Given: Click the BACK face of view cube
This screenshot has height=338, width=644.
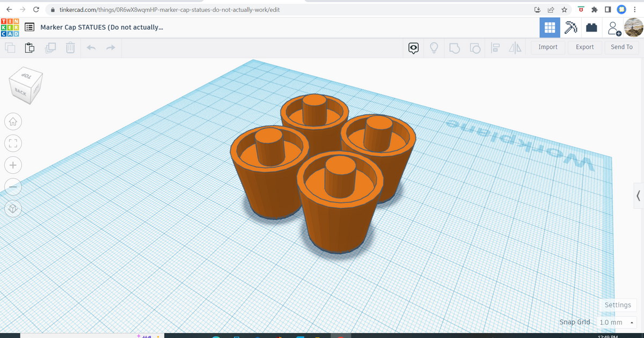Looking at the screenshot, I should (x=20, y=93).
